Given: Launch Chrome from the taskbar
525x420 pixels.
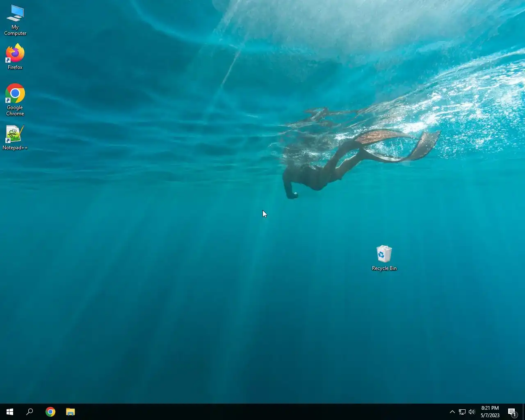Looking at the screenshot, I should point(50,412).
